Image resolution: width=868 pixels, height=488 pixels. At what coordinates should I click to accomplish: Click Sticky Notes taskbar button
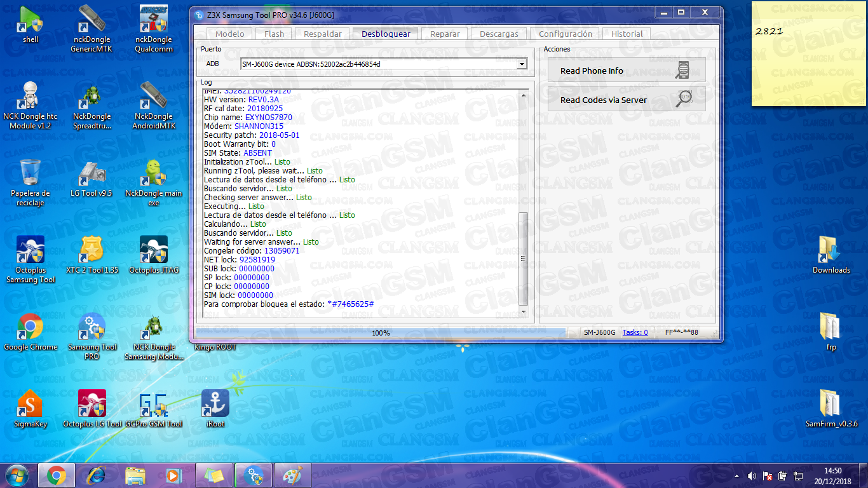[x=214, y=475]
